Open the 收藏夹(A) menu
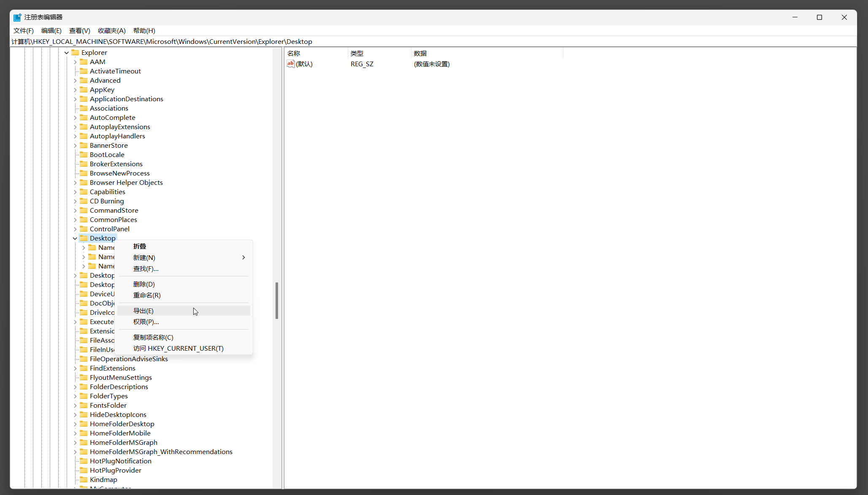868x495 pixels. [112, 31]
